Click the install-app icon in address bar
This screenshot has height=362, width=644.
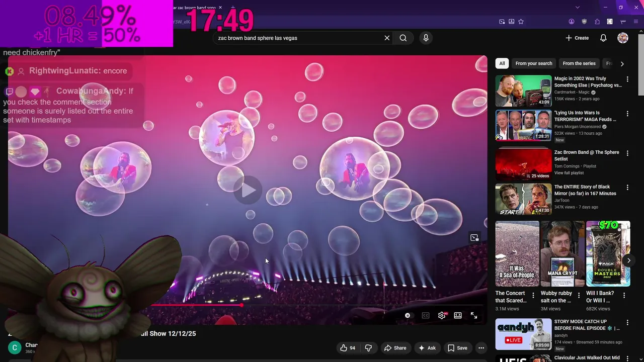click(511, 22)
